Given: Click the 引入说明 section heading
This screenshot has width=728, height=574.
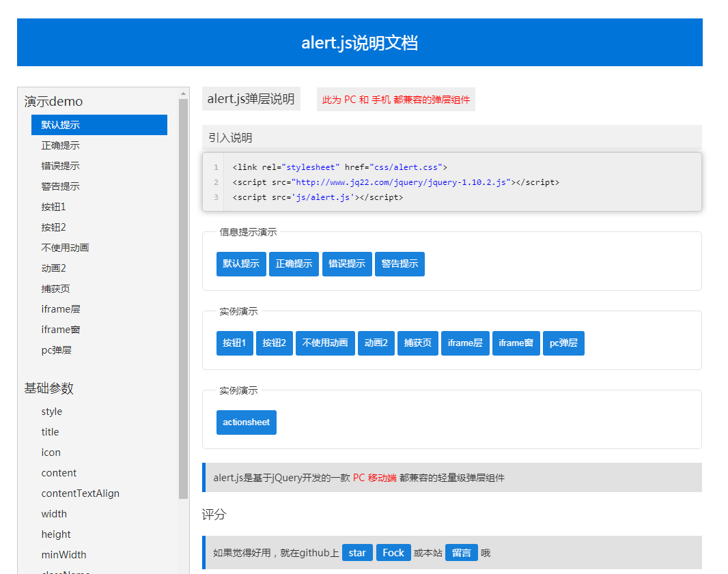Looking at the screenshot, I should [x=230, y=138].
